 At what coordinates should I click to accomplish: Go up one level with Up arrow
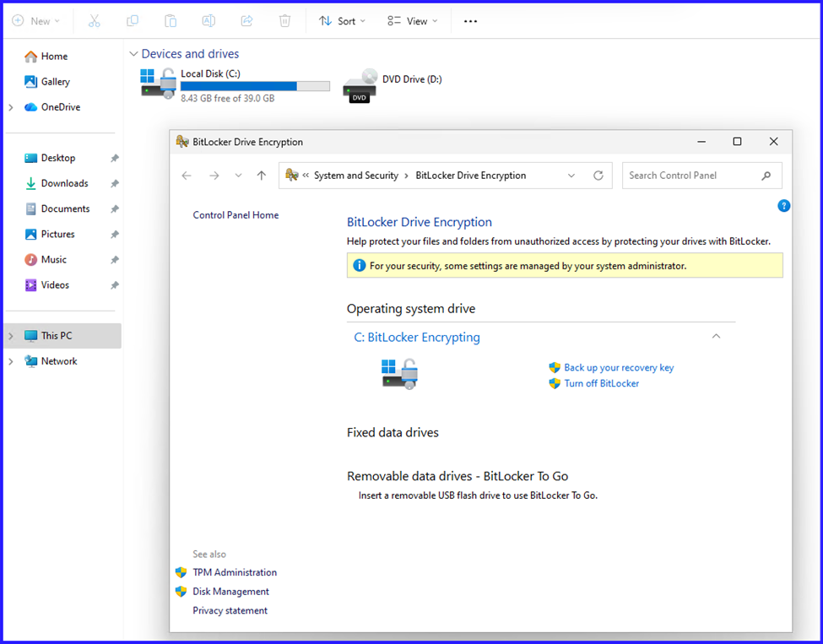click(x=262, y=176)
